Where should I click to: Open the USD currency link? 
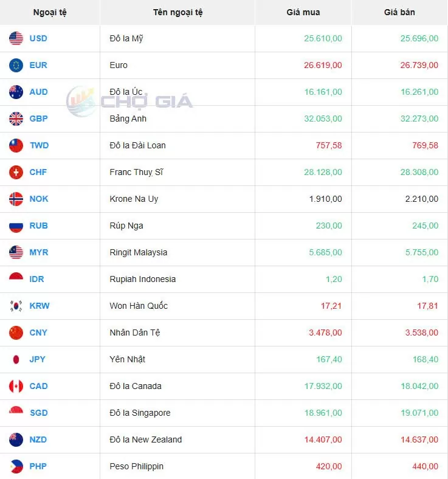click(38, 38)
